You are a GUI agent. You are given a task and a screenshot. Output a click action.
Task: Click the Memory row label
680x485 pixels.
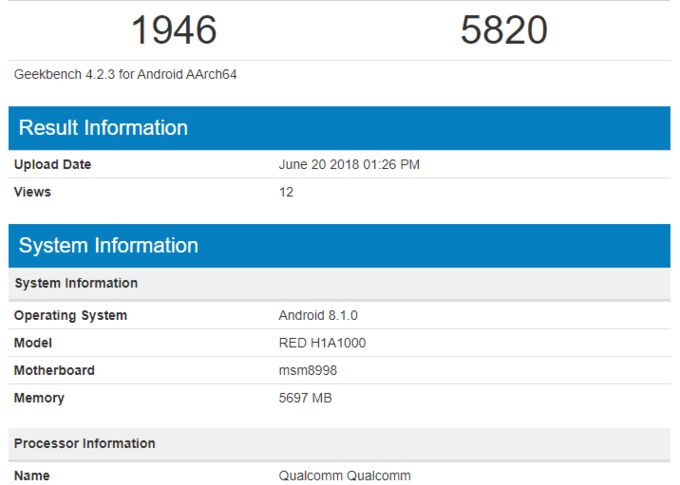pyautogui.click(x=39, y=398)
